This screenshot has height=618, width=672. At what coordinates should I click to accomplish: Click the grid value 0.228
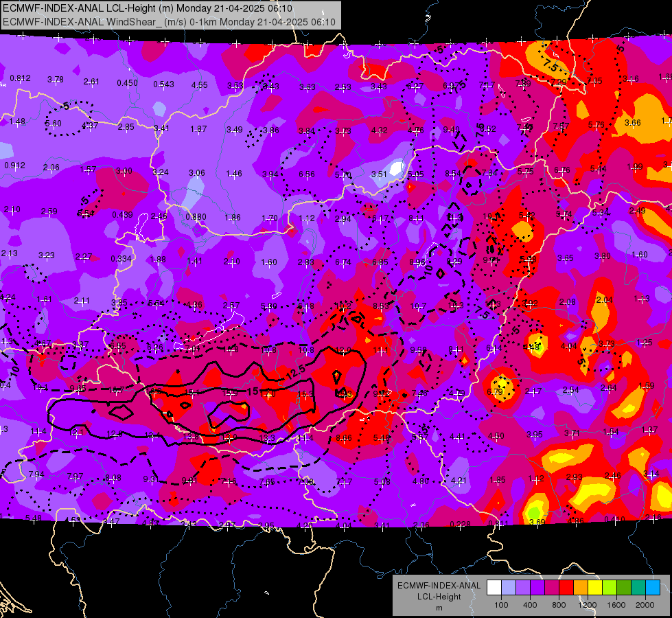tap(461, 524)
